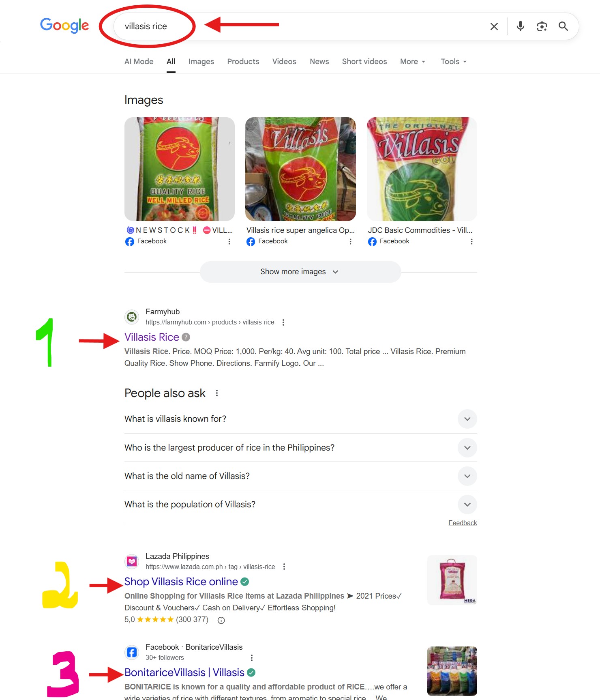This screenshot has width=600, height=700.
Task: Open the JDC Basic Commodities image thumbnail
Action: pyautogui.click(x=422, y=169)
